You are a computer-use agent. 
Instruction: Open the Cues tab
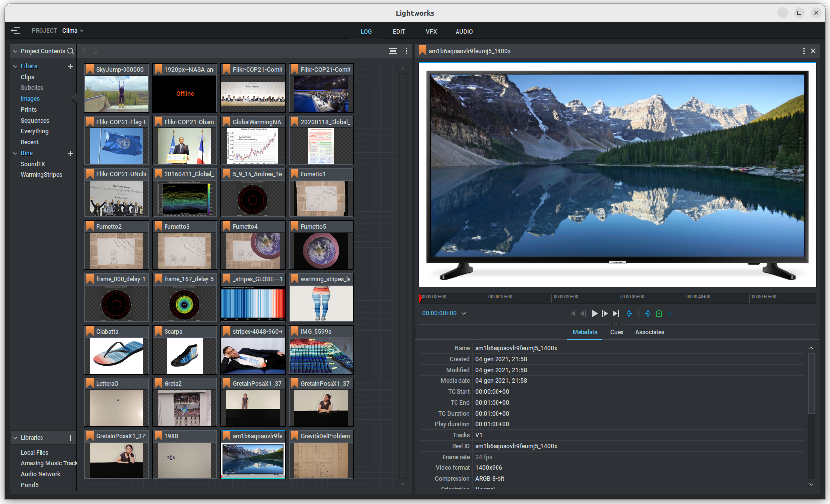pos(617,332)
